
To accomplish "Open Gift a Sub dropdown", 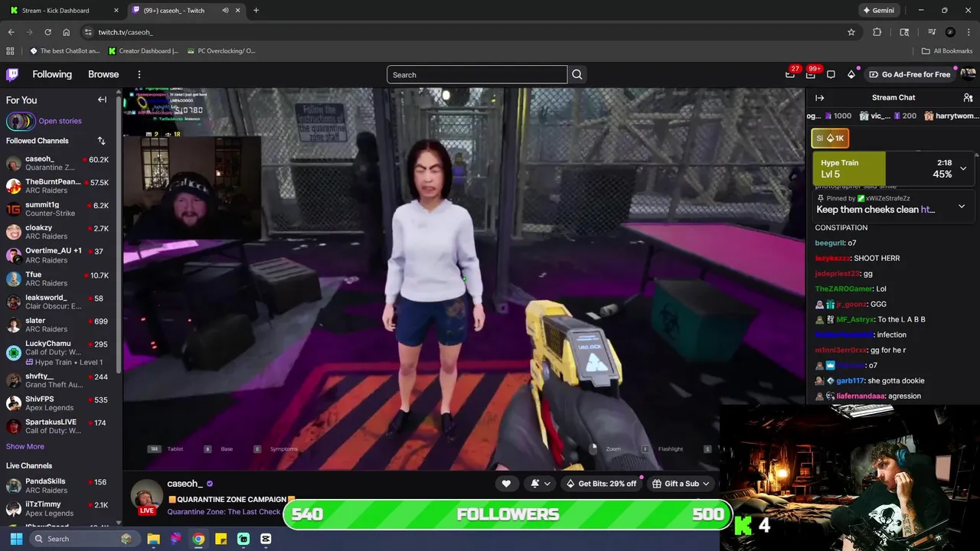I will pyautogui.click(x=681, y=484).
